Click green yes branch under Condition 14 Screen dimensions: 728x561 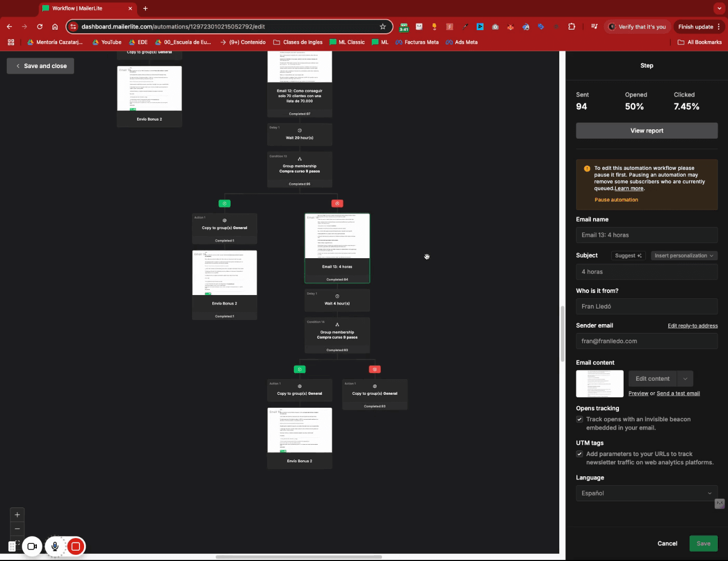(x=300, y=369)
